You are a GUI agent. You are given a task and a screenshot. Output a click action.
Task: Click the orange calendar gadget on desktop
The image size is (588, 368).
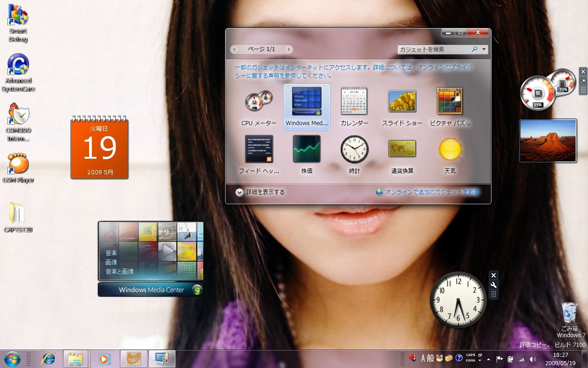click(x=99, y=147)
